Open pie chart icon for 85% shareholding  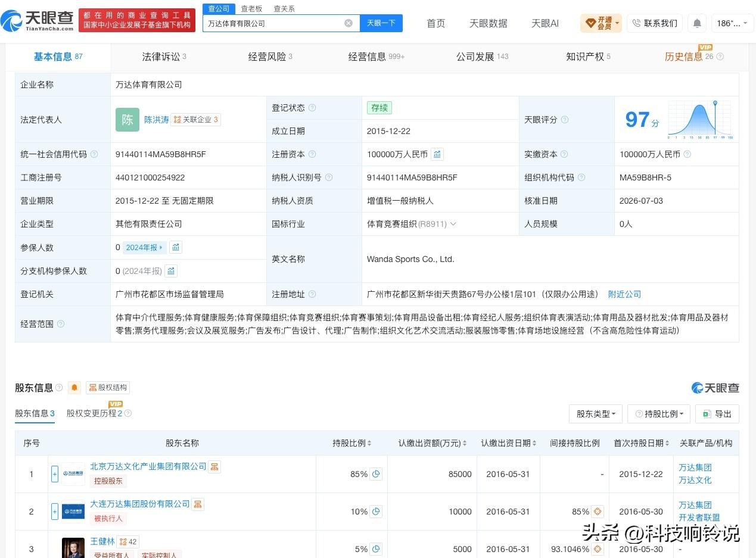coord(376,474)
